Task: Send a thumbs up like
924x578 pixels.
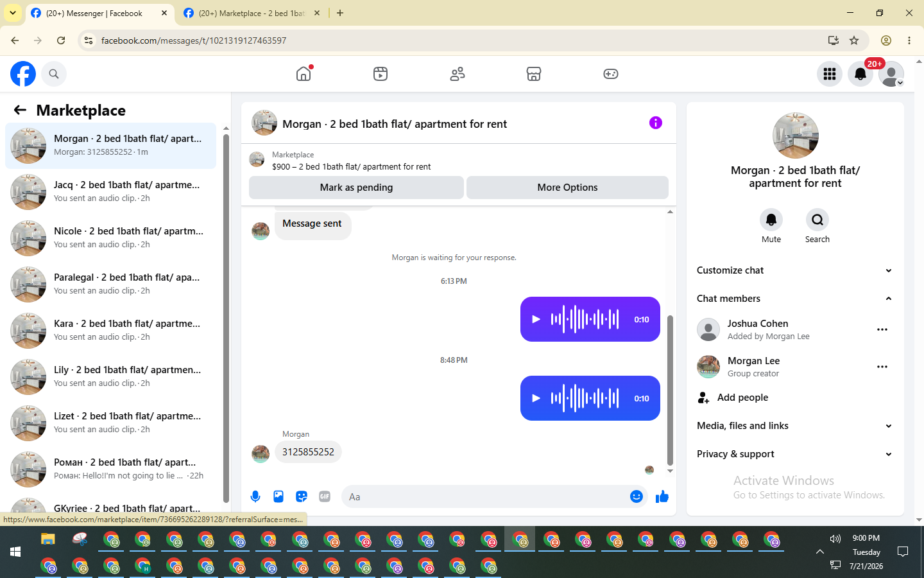Action: coord(662,496)
